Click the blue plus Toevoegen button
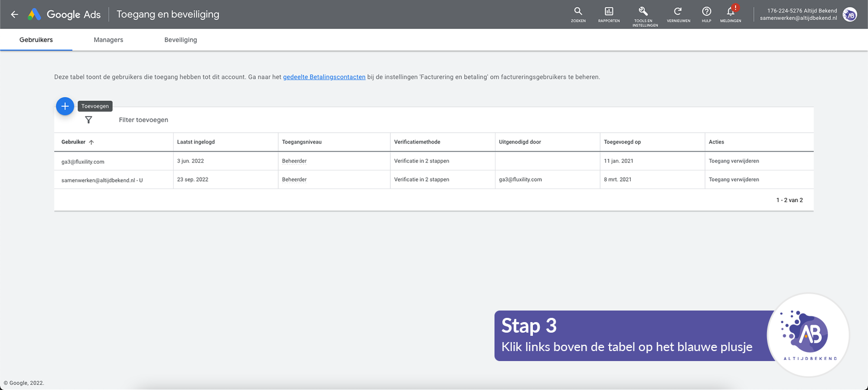 tap(65, 106)
